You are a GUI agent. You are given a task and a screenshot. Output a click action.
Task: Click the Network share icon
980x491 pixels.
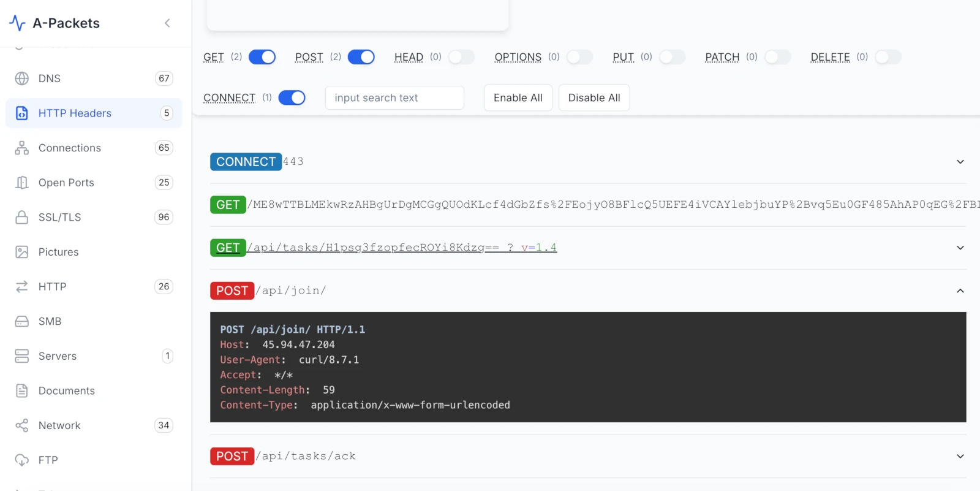point(22,425)
